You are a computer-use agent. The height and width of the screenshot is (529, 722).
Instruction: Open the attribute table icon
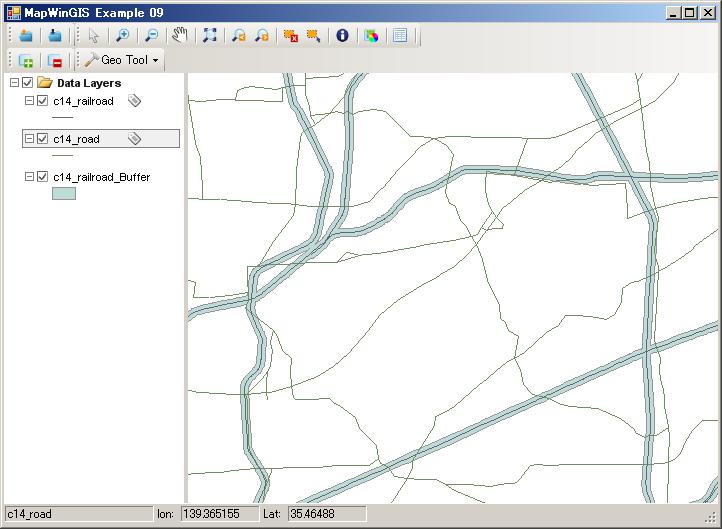pos(400,35)
